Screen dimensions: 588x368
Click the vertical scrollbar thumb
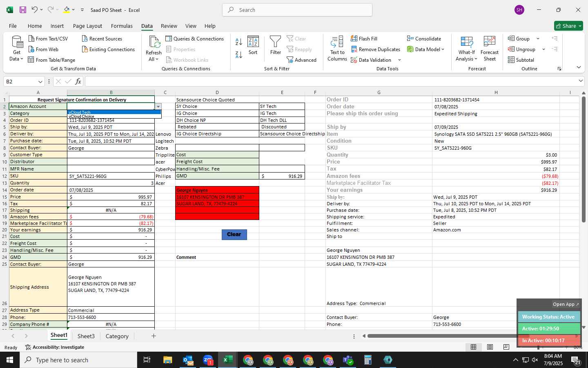click(x=584, y=159)
